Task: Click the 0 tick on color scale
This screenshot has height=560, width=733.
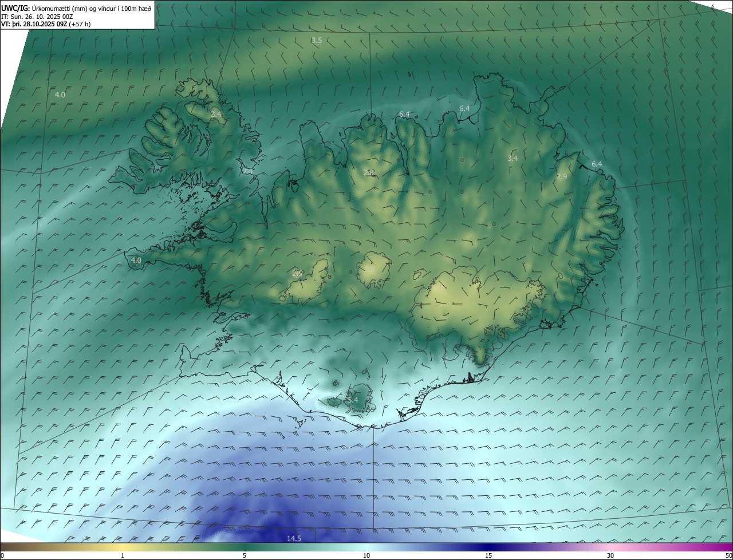Action: coord(2,555)
